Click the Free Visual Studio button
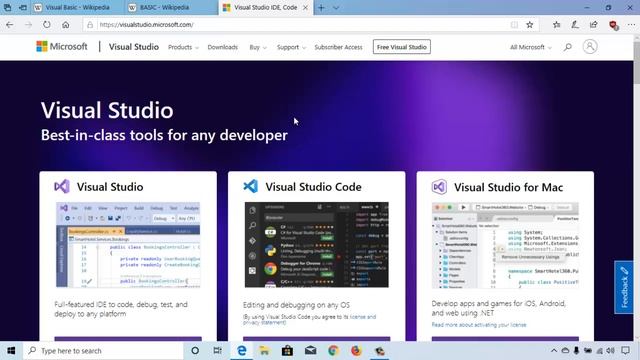640x360 pixels. tap(402, 47)
